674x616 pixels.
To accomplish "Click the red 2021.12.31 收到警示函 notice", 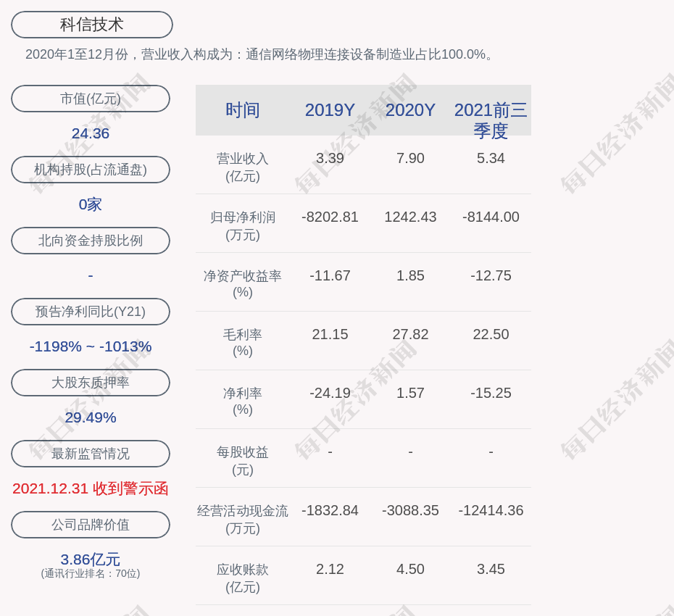I will [x=91, y=488].
